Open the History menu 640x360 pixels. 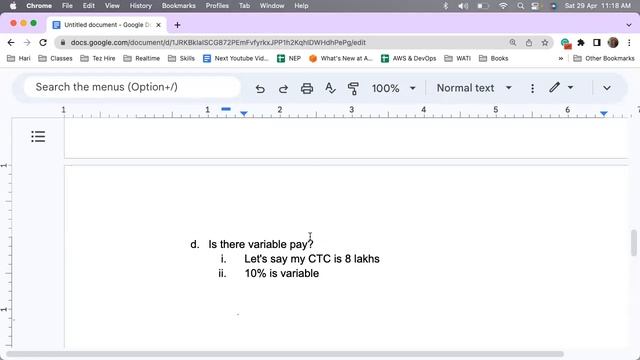140,6
